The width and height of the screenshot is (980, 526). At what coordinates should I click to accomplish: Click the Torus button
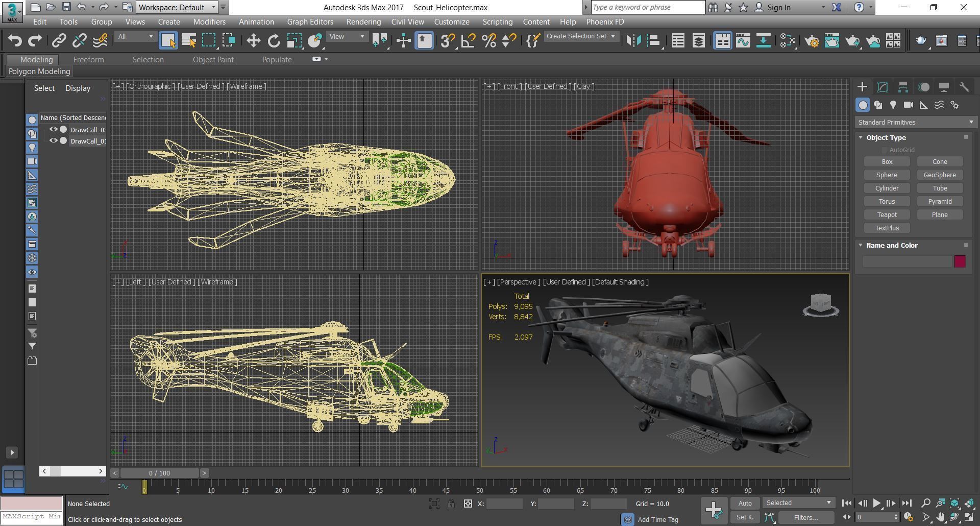[x=887, y=202]
